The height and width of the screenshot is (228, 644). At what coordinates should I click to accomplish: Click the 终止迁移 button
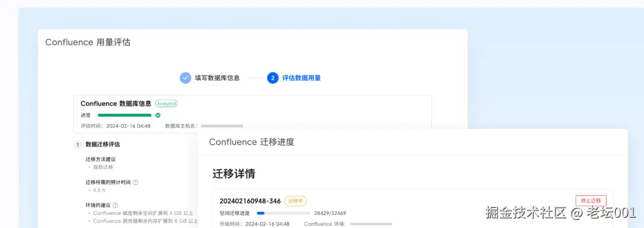click(x=591, y=200)
